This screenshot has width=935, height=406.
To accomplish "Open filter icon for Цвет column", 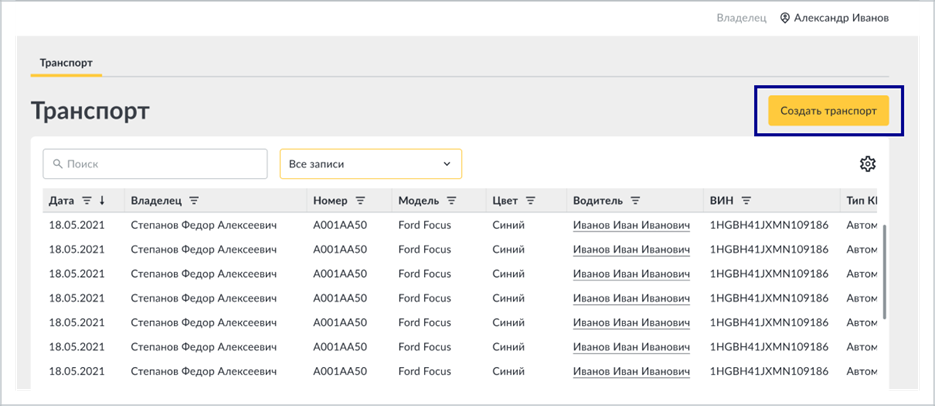I will pos(530,201).
